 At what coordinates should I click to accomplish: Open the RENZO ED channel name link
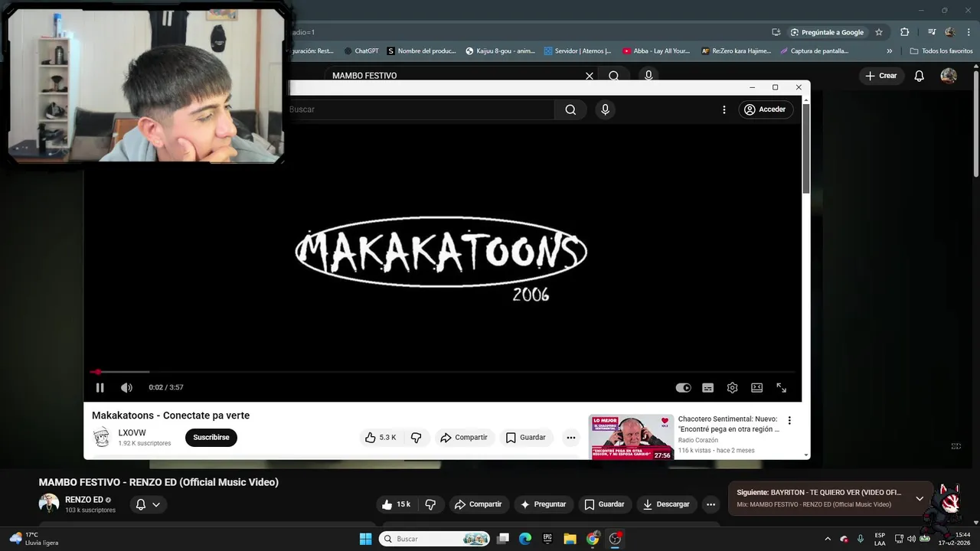[83, 500]
